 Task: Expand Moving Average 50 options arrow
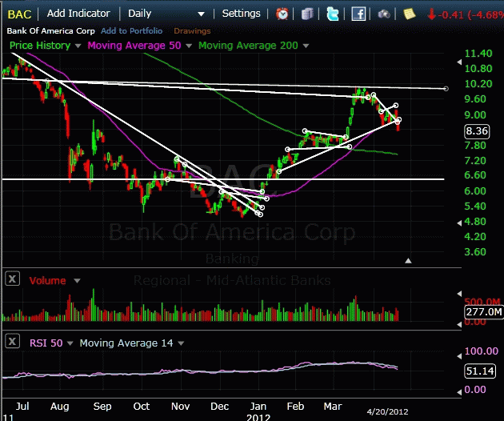point(188,46)
